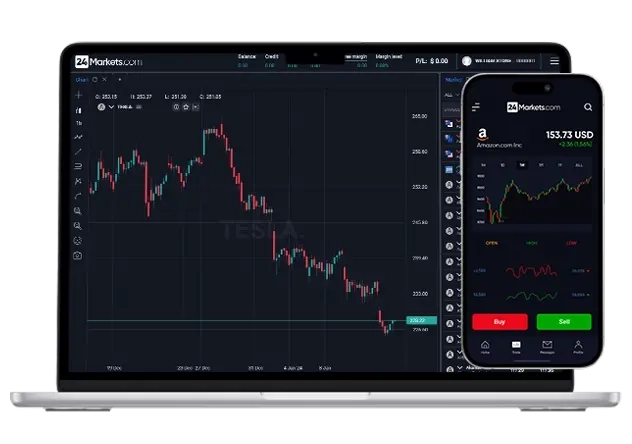Image resolution: width=632 pixels, height=444 pixels.
Task: Tap the Amazon logo on the phone
Action: [482, 134]
